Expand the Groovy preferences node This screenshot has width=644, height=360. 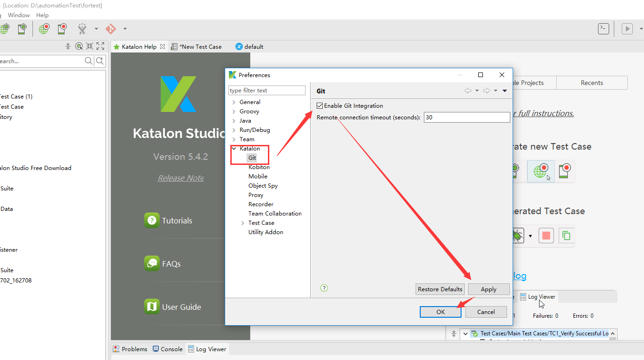[234, 111]
